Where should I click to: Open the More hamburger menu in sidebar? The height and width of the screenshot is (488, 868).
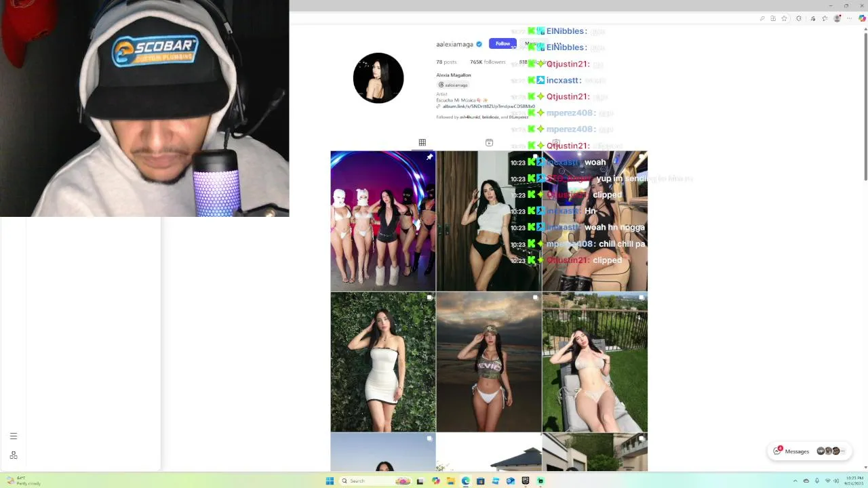click(14, 436)
